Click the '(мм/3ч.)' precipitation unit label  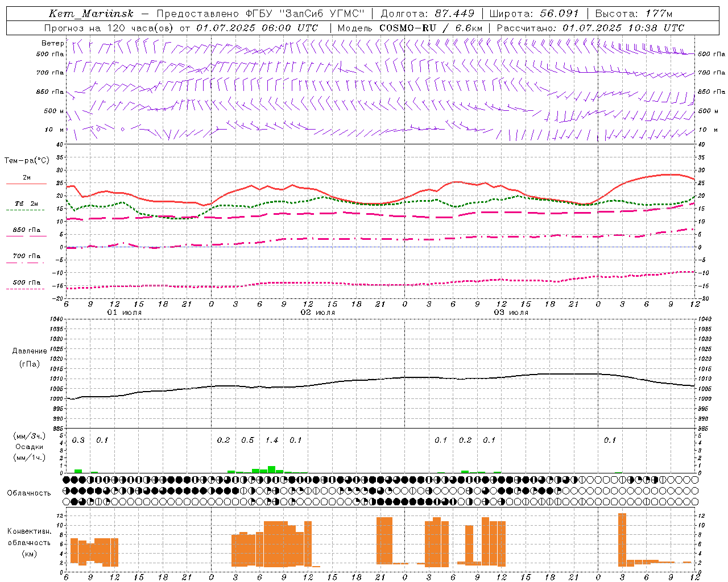30,436
